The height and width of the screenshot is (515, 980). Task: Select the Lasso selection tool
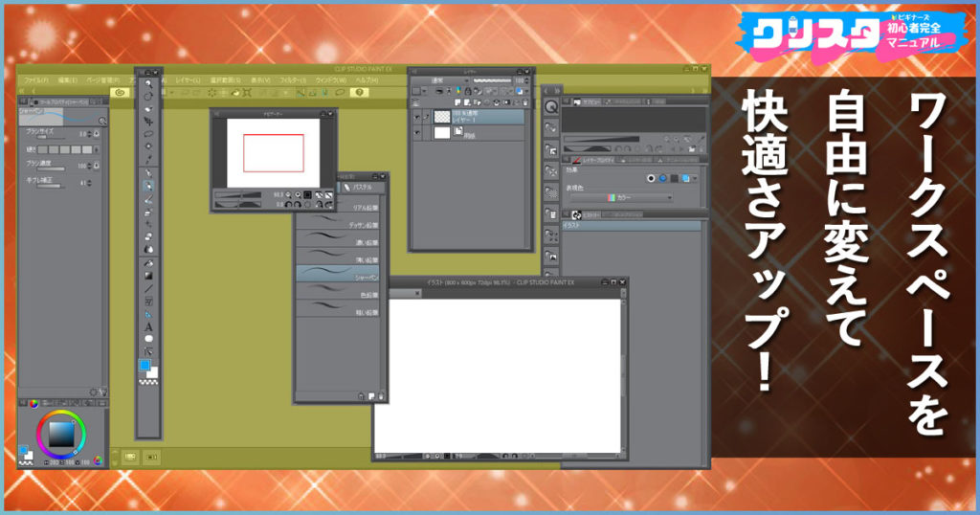coord(148,134)
